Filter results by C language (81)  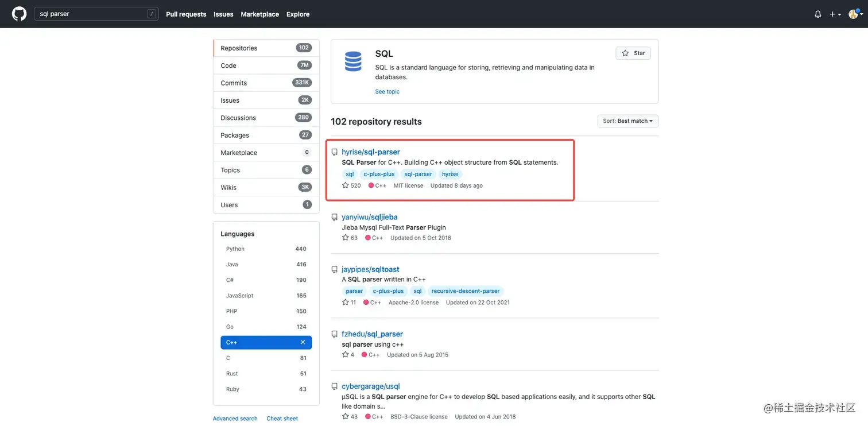(266, 358)
